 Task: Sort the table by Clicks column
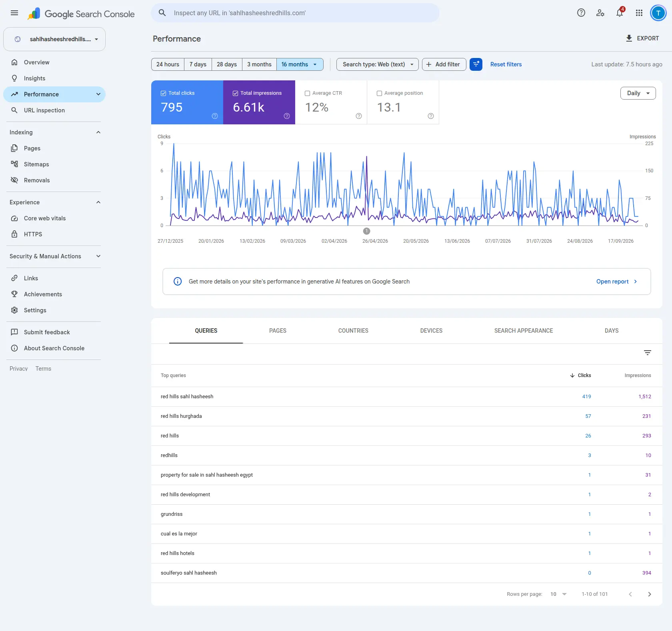580,375
